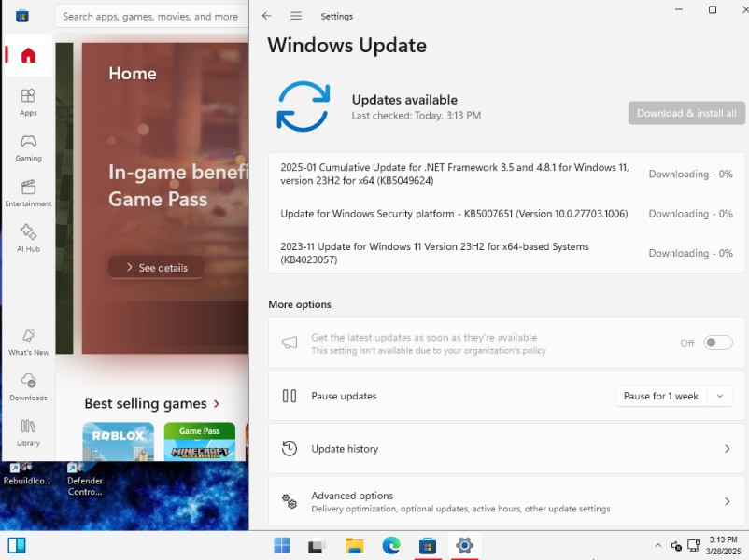The image size is (749, 560).
Task: Click the Microsoft Store logo icon
Action: point(22,16)
